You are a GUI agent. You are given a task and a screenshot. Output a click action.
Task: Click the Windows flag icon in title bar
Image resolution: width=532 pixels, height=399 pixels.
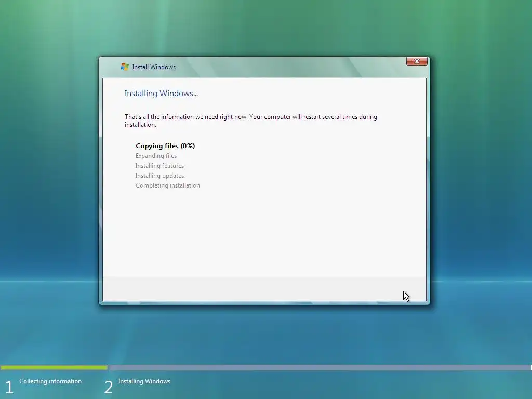tap(125, 67)
